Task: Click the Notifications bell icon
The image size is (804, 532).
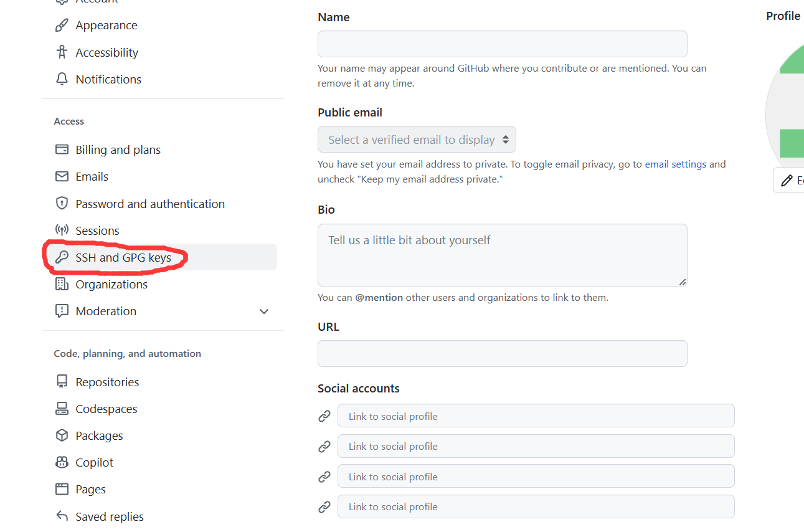Action: pos(62,79)
